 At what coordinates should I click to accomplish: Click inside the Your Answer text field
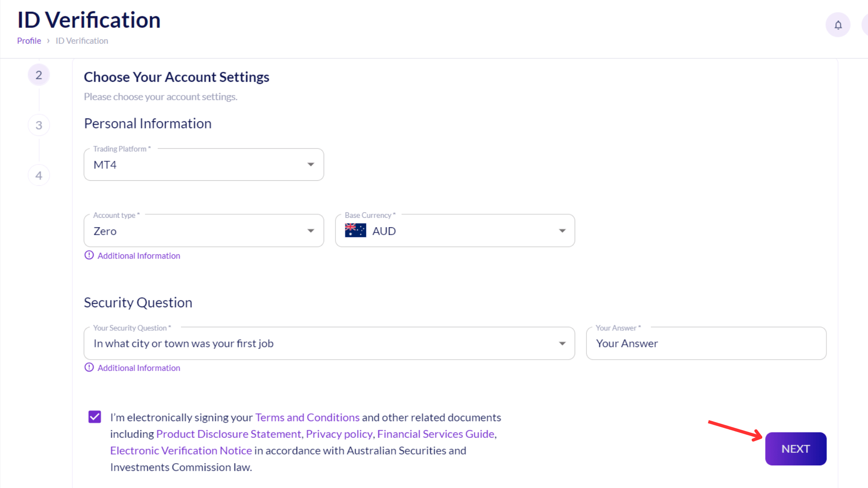point(705,343)
